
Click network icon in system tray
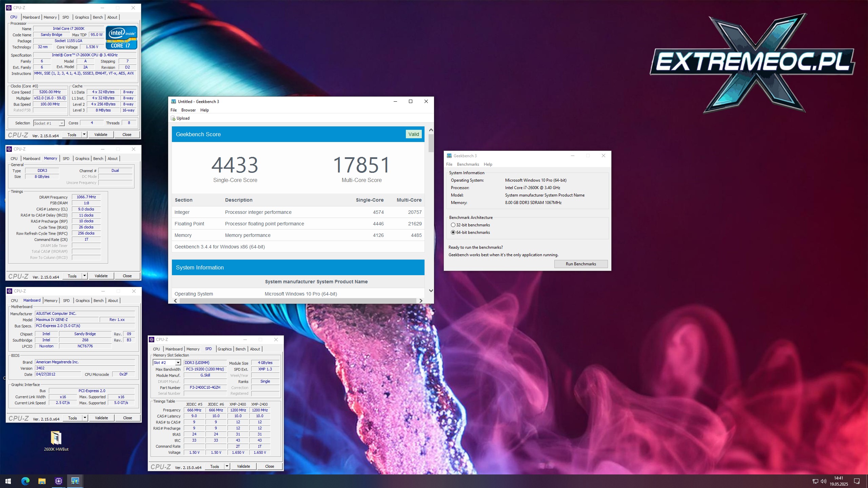pos(815,481)
